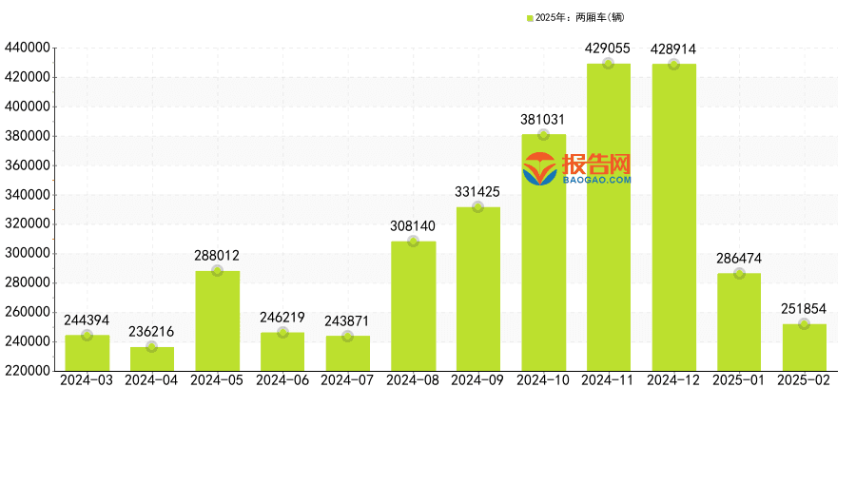Screen dimensions: 856x504
Task: Click the legend label 2025年：两厢车(辆)
Action: click(580, 17)
